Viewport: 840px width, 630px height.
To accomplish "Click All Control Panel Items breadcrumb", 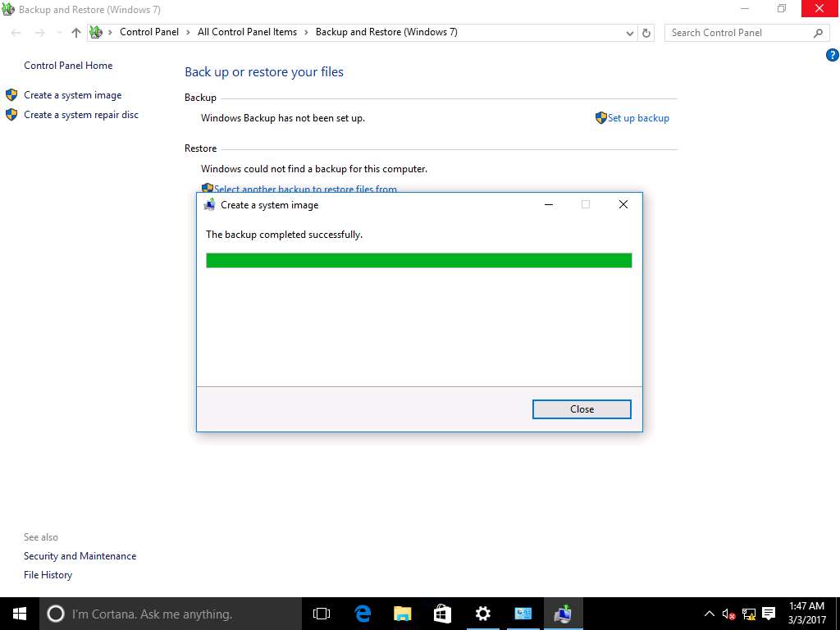I will pyautogui.click(x=247, y=32).
